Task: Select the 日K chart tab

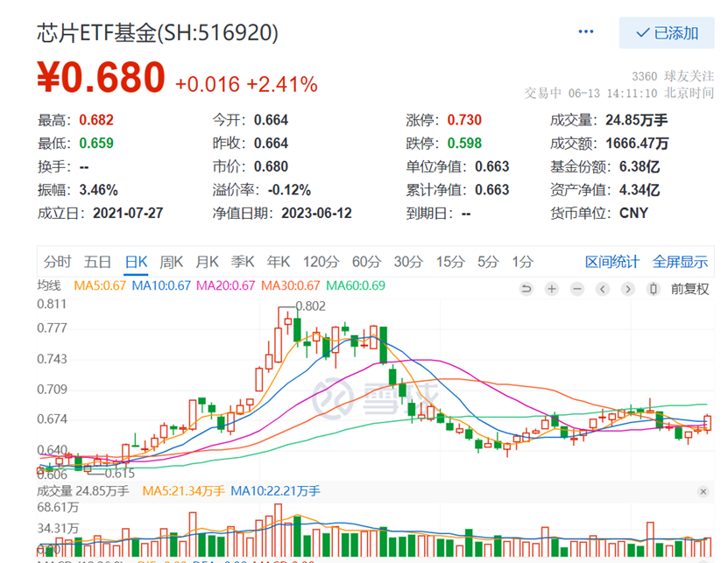Action: click(x=136, y=262)
